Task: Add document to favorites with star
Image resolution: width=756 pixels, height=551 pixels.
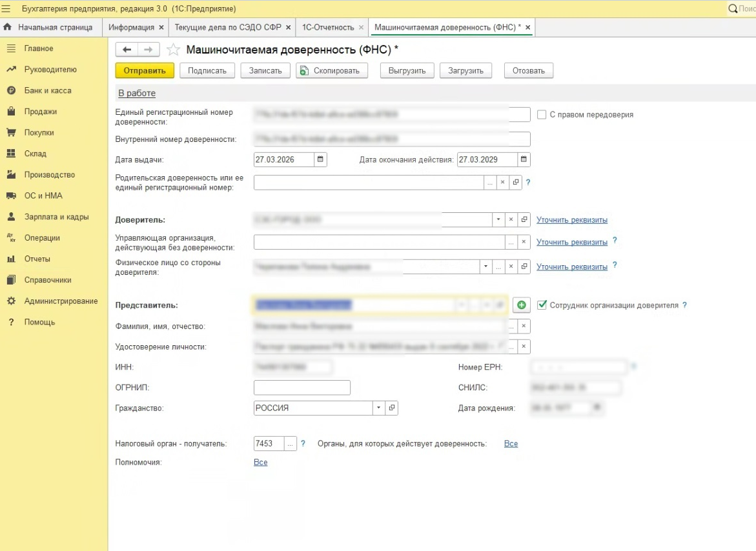Action: click(x=173, y=50)
